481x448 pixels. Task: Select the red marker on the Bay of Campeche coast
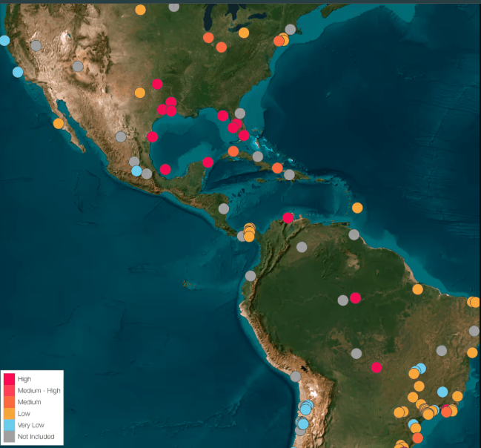[165, 169]
